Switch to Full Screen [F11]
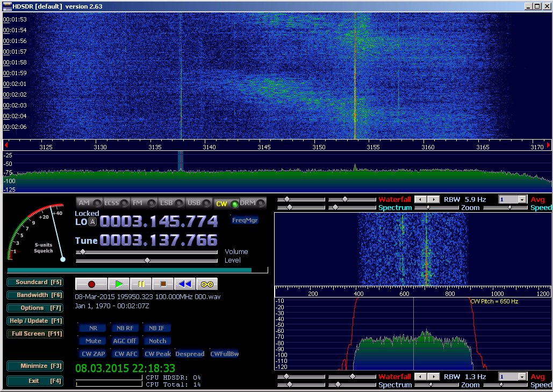Viewport: 553px width, 392px height. 35,333
